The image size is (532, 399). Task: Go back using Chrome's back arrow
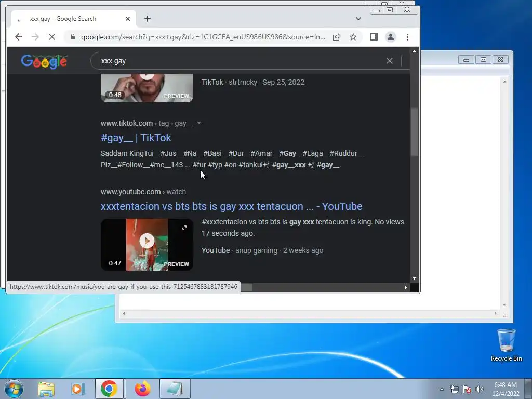[19, 37]
